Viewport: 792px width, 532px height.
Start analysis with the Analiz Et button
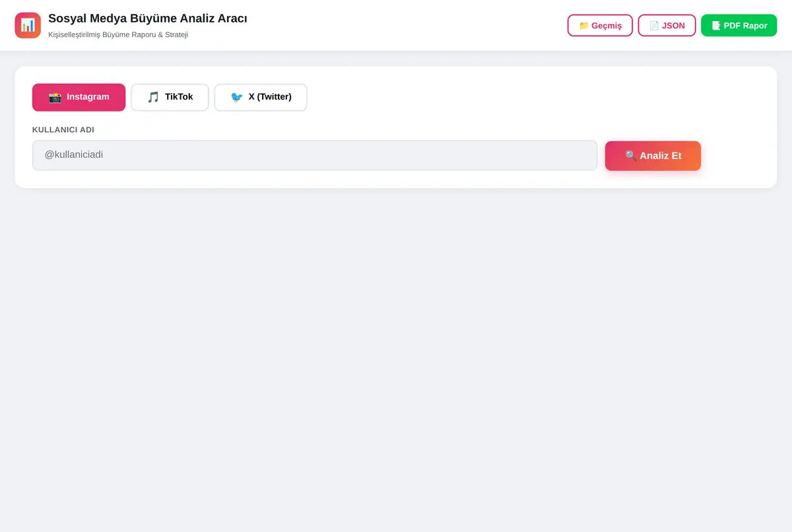click(x=653, y=156)
